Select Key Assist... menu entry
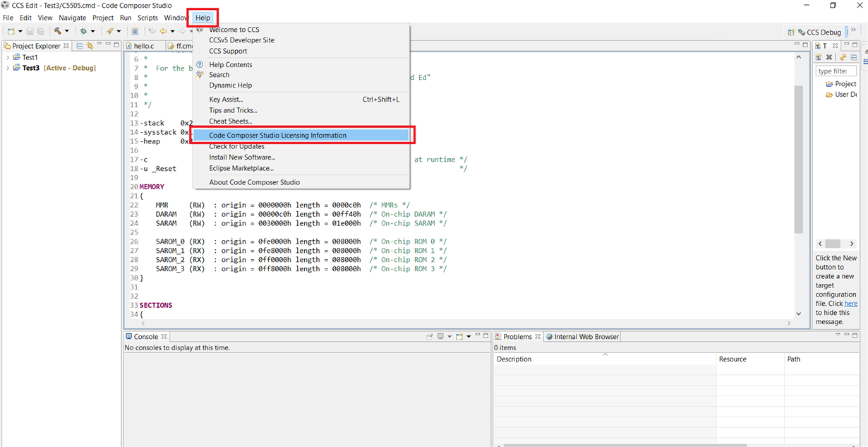868x447 pixels. pyautogui.click(x=301, y=100)
